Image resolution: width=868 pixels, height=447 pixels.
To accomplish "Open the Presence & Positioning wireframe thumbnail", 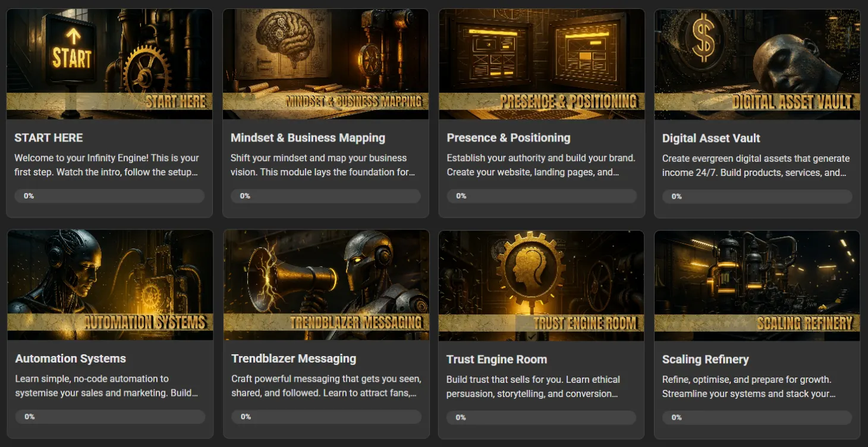I will [542, 64].
